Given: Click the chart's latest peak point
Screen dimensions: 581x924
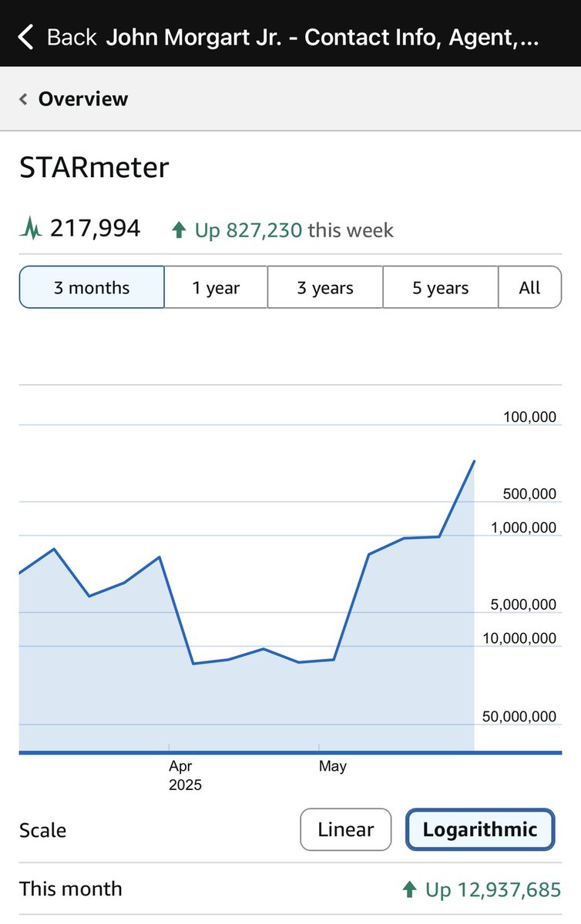Looking at the screenshot, I should click(474, 461).
